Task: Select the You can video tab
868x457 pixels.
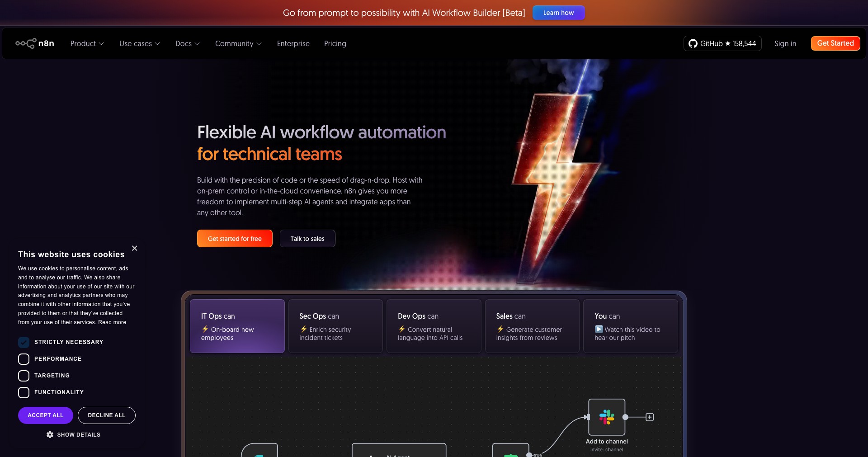Action: coord(631,326)
